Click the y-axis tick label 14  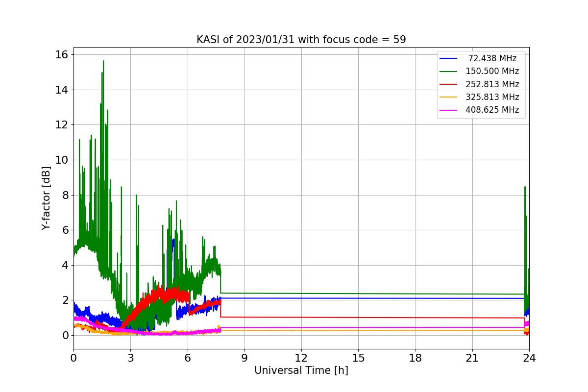(x=63, y=90)
